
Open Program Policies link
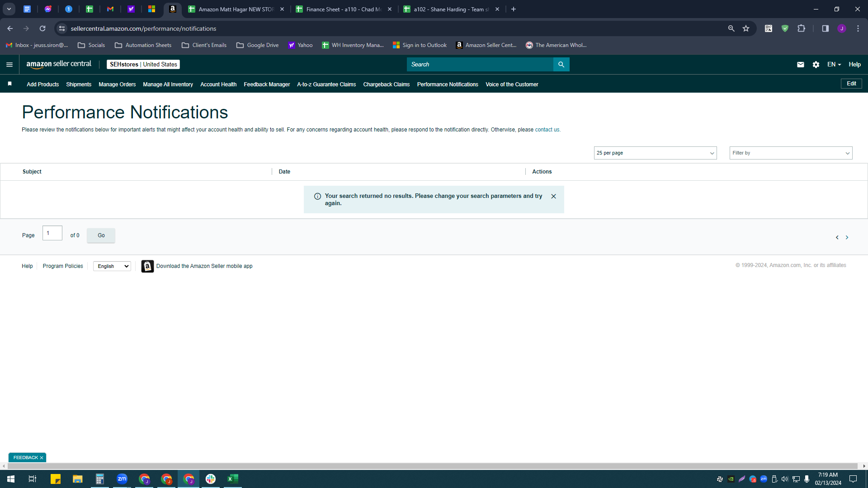[x=63, y=266]
